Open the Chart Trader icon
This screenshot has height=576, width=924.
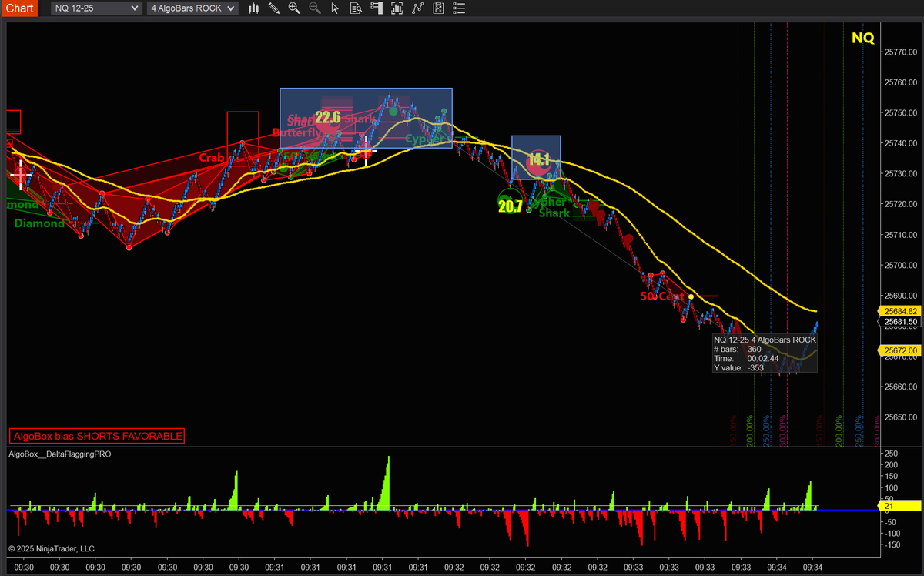click(x=376, y=8)
